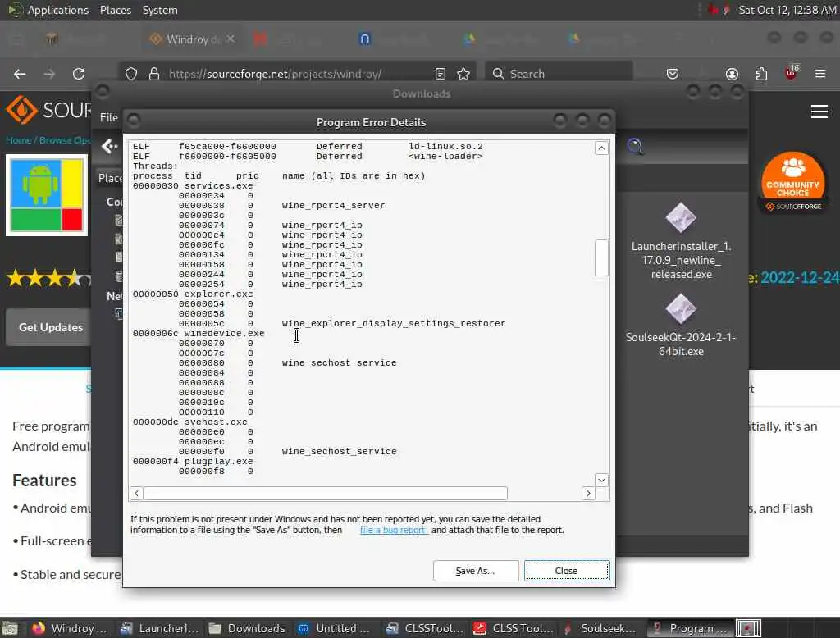Image resolution: width=840 pixels, height=638 pixels.
Task: Click the workspace switcher in taskbar
Action: click(x=748, y=628)
